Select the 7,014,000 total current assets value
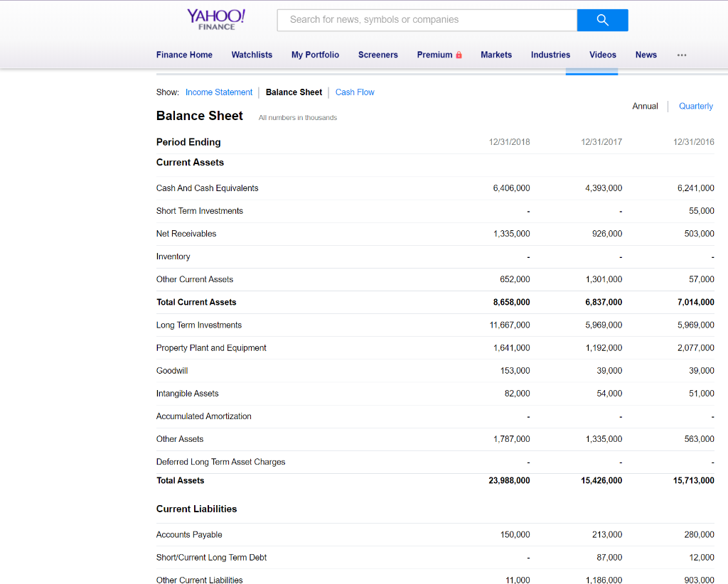Image resolution: width=728 pixels, height=584 pixels. [x=695, y=302]
